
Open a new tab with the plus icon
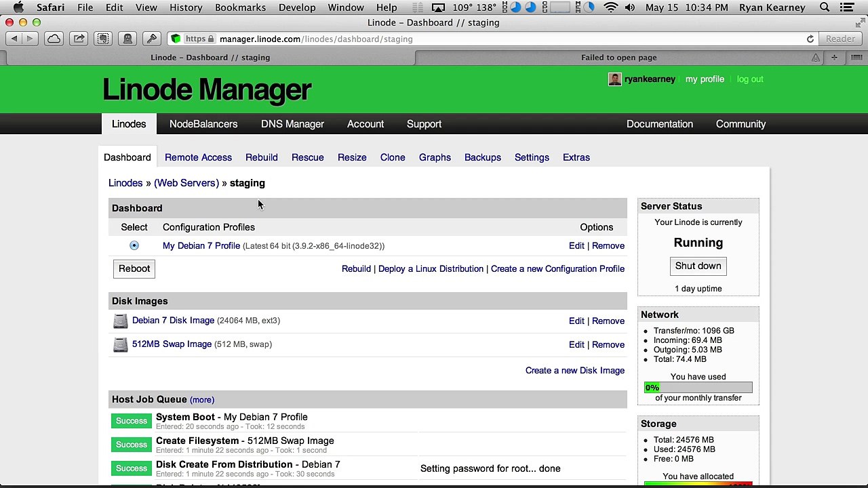tap(834, 58)
